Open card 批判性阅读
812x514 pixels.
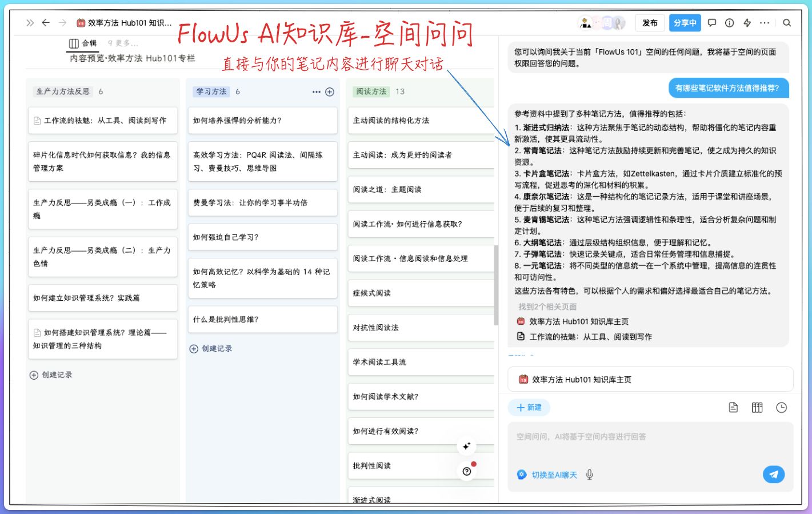[x=421, y=465]
